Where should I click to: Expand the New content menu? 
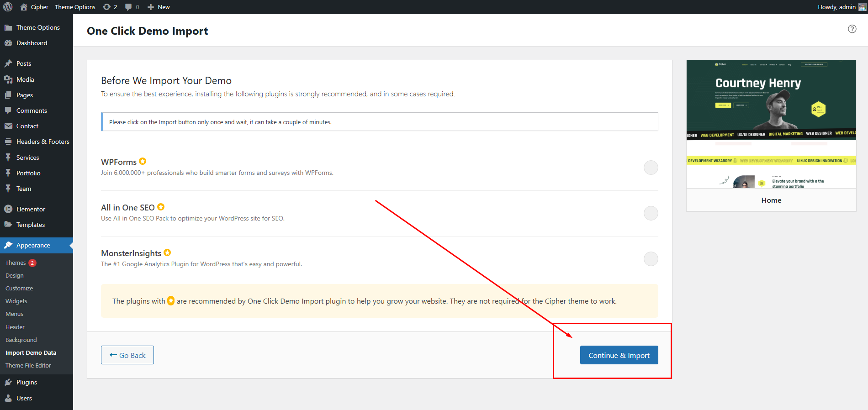click(x=159, y=7)
